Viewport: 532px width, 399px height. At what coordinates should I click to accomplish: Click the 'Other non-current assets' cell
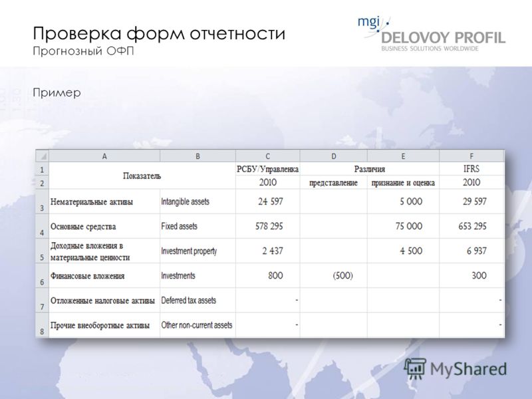pos(198,325)
